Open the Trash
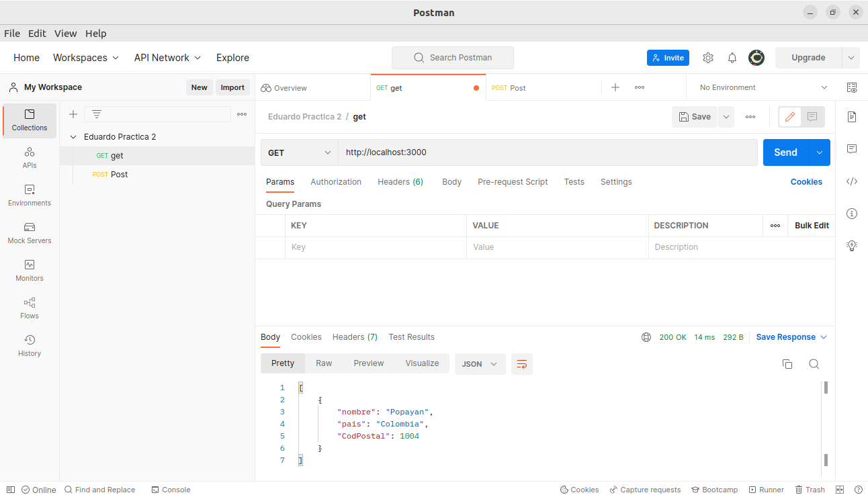This screenshot has width=868, height=495. [x=810, y=489]
